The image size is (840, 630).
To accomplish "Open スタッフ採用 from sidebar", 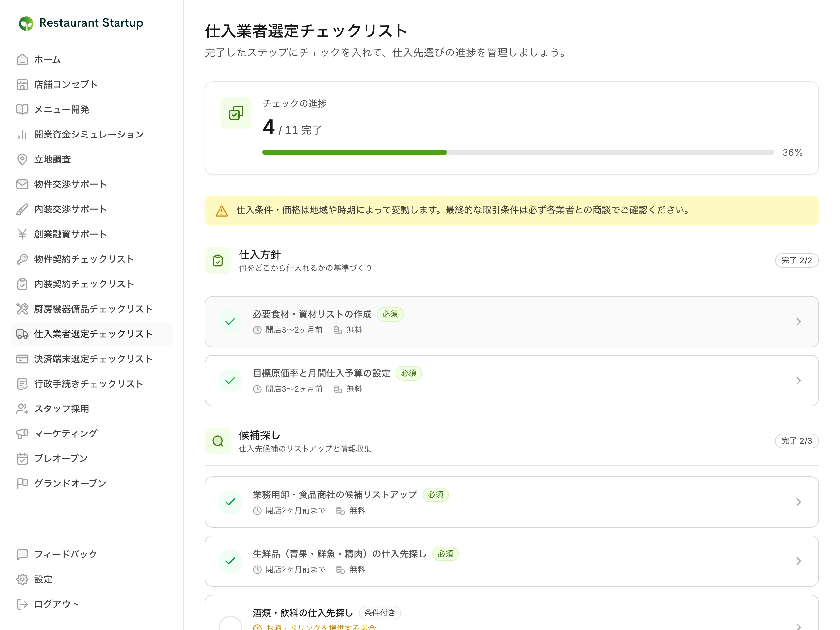I will click(x=92, y=409).
